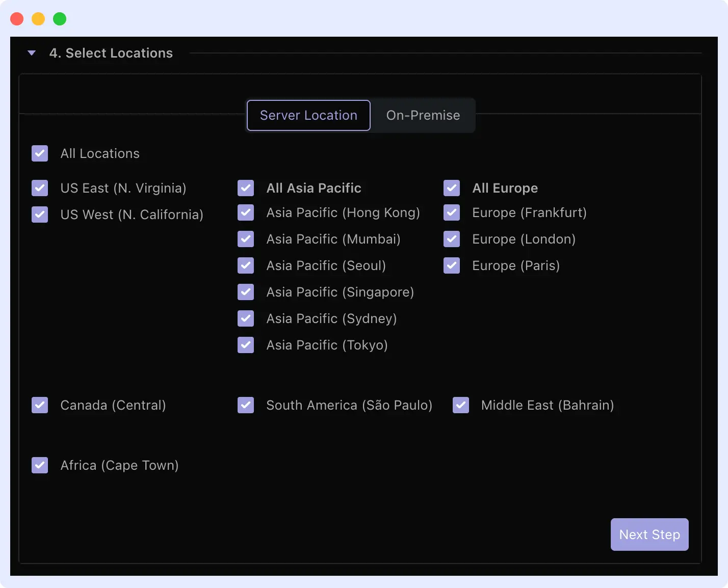
Task: Uncheck US West (N. California)
Action: (x=39, y=215)
